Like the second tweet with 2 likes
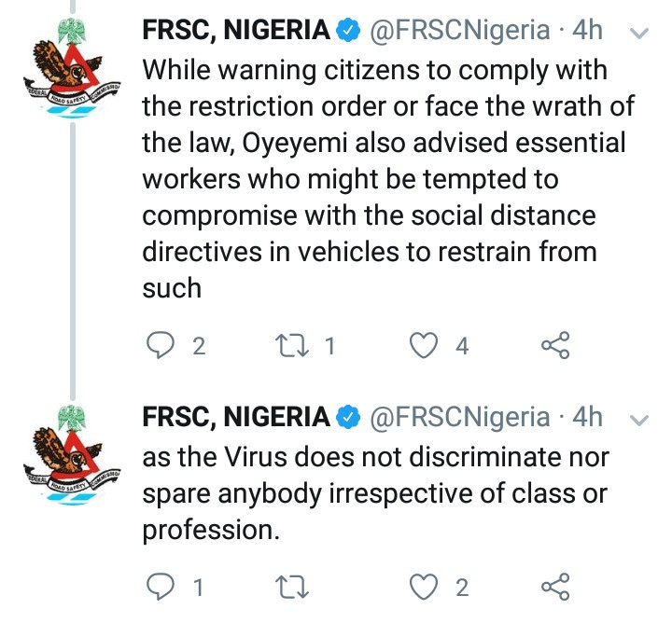The width and height of the screenshot is (672, 623). tap(424, 588)
